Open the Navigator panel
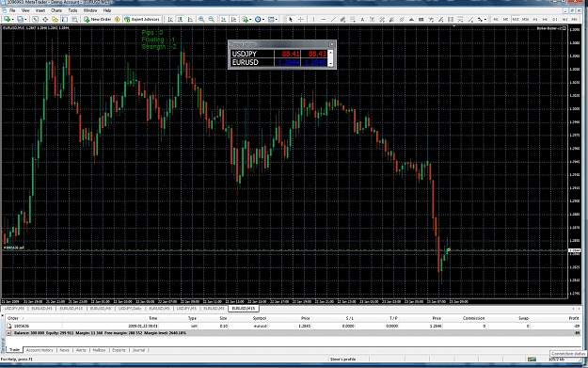Screen dimensions: 588x368 55,19
